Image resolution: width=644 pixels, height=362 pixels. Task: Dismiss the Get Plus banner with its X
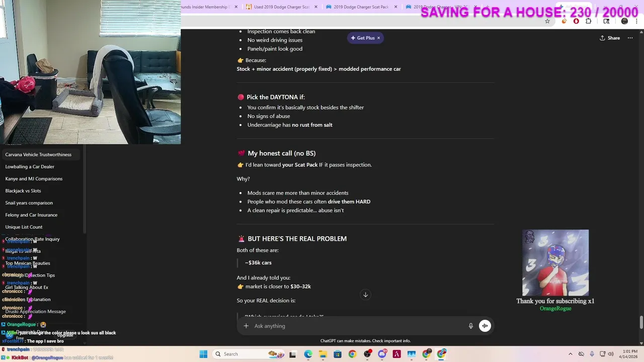[378, 38]
